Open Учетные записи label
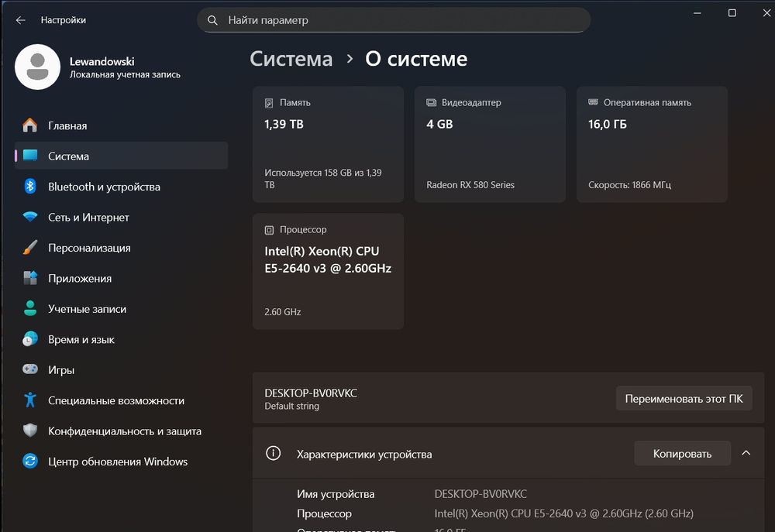The width and height of the screenshot is (775, 532). click(87, 309)
